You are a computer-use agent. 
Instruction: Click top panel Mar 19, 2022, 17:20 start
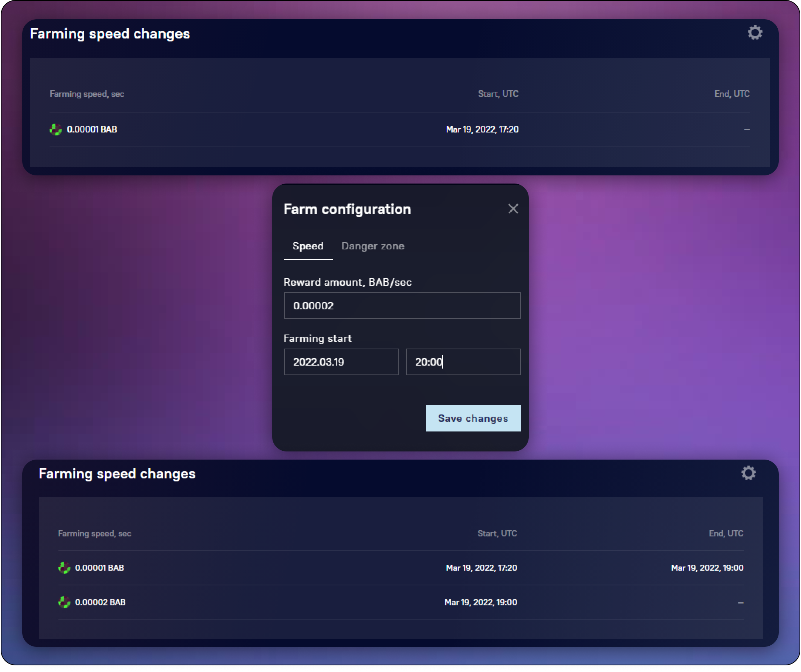[482, 130]
